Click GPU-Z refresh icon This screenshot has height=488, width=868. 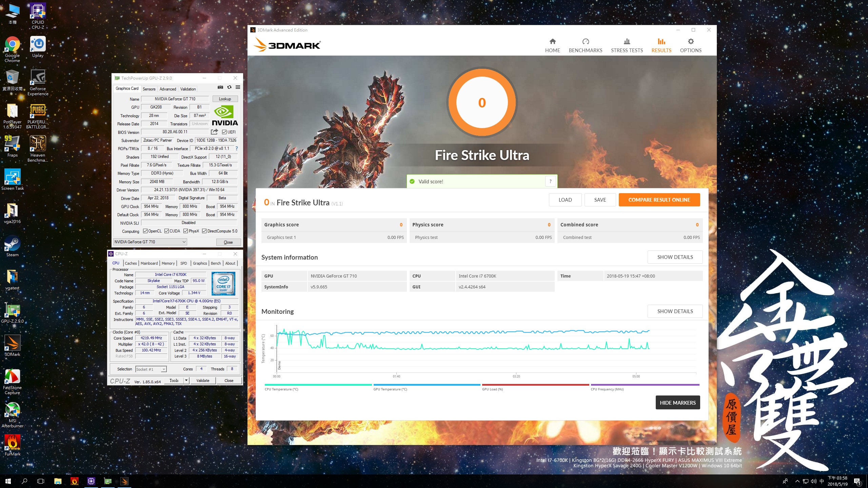pyautogui.click(x=229, y=87)
